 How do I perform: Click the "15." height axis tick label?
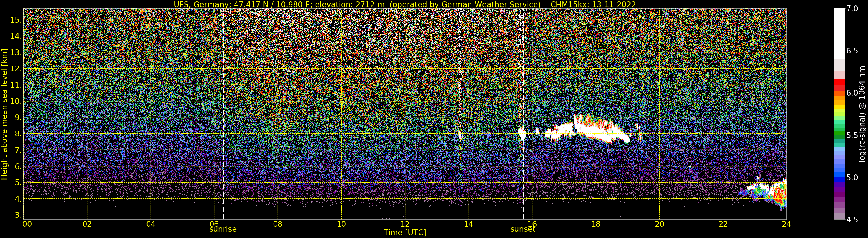16,20
